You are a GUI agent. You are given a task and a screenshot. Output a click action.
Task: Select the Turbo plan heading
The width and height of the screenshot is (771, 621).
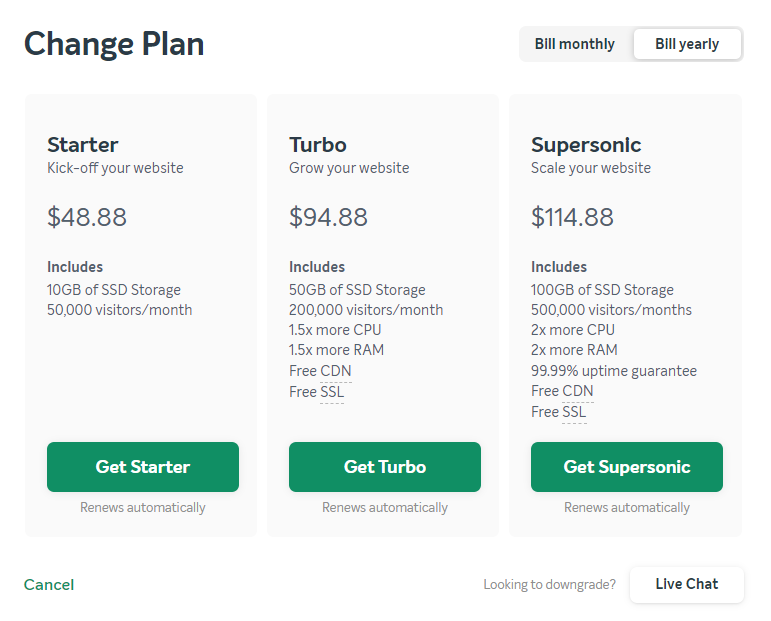click(318, 145)
